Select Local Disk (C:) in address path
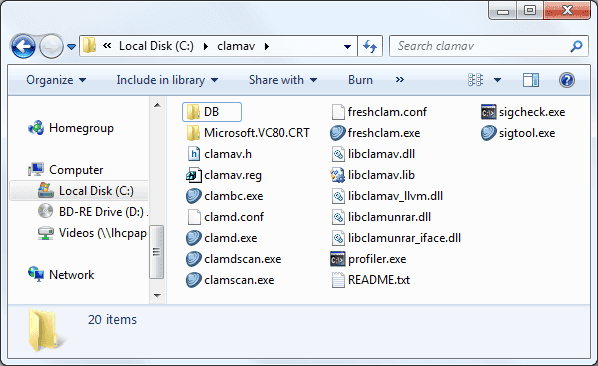This screenshot has height=366, width=598. (156, 46)
